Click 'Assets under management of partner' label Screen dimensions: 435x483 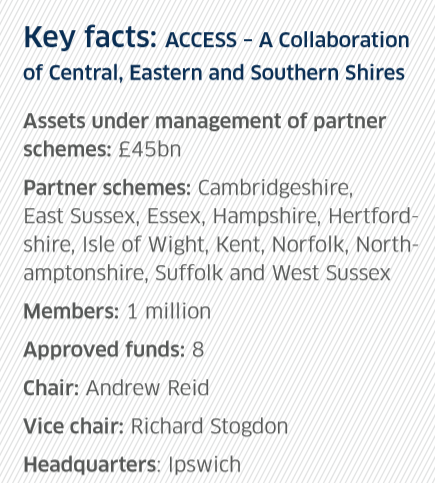click(x=205, y=121)
